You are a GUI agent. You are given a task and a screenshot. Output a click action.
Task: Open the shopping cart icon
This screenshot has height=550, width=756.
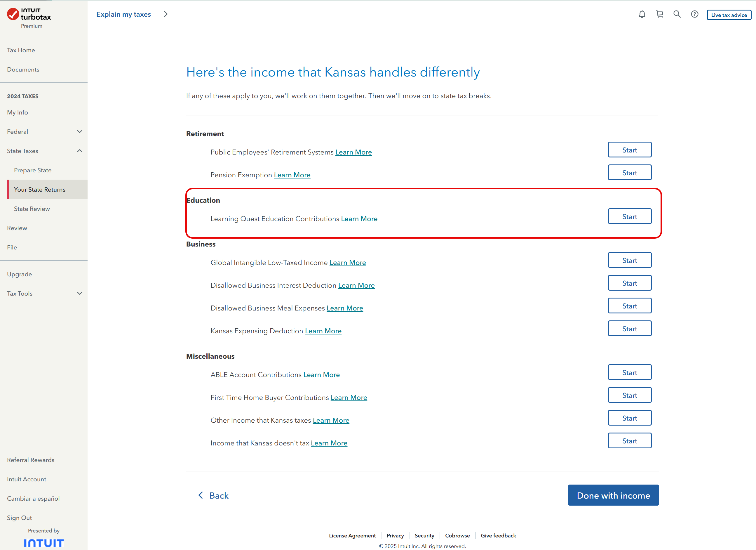click(659, 14)
